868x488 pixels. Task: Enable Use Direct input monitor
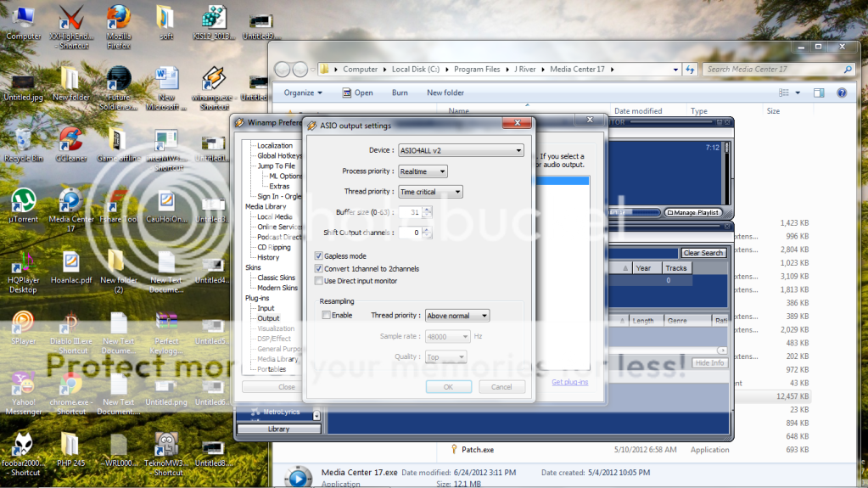(318, 281)
